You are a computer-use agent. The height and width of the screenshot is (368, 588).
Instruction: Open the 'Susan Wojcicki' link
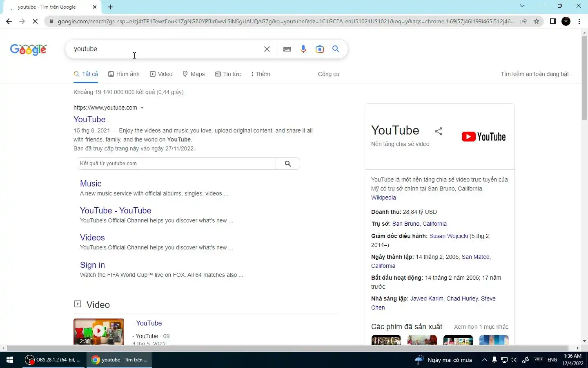pos(448,236)
